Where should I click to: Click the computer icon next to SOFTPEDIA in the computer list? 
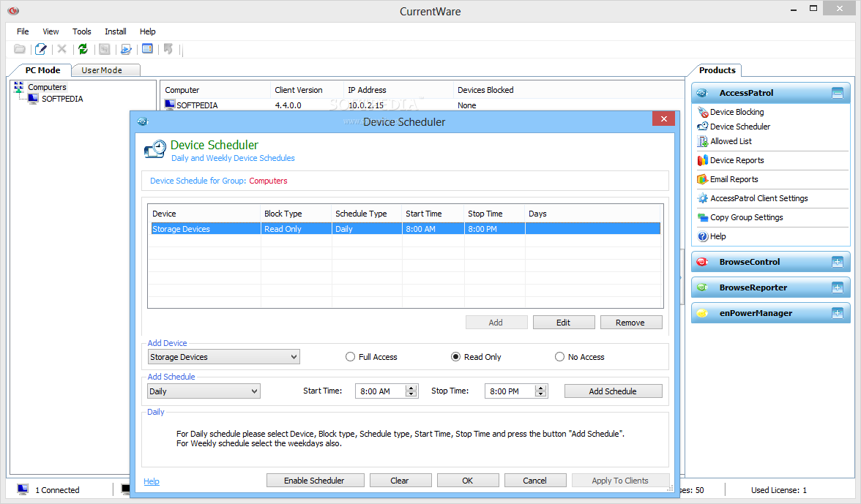170,105
